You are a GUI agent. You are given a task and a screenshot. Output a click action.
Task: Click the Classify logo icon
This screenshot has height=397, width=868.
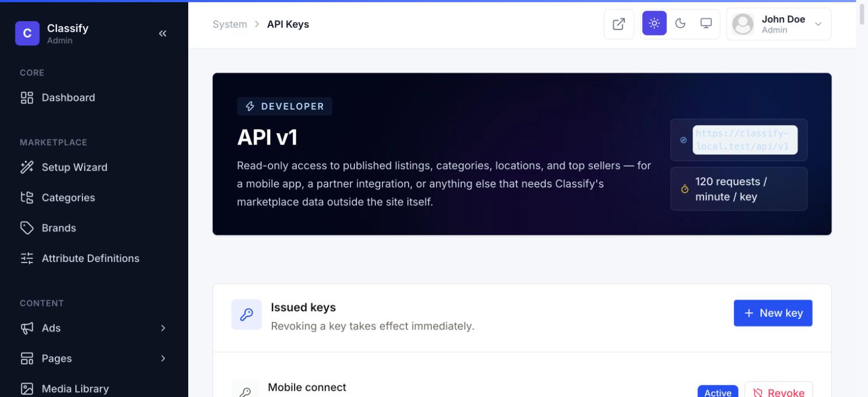(x=27, y=33)
